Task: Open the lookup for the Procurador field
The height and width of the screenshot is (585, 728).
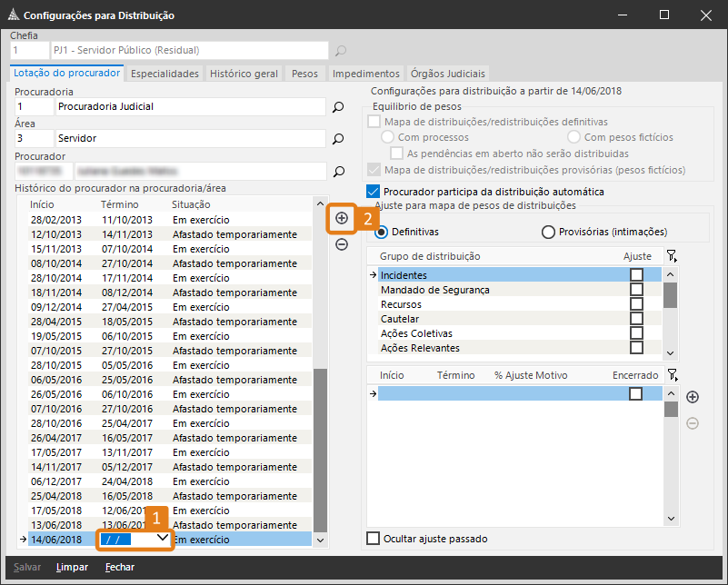Action: pyautogui.click(x=338, y=172)
